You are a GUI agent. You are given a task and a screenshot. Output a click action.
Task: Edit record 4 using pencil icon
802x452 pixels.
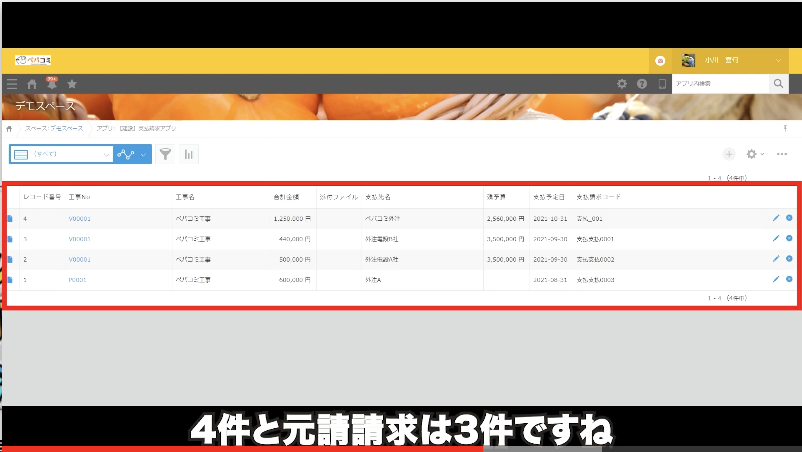[x=776, y=217]
